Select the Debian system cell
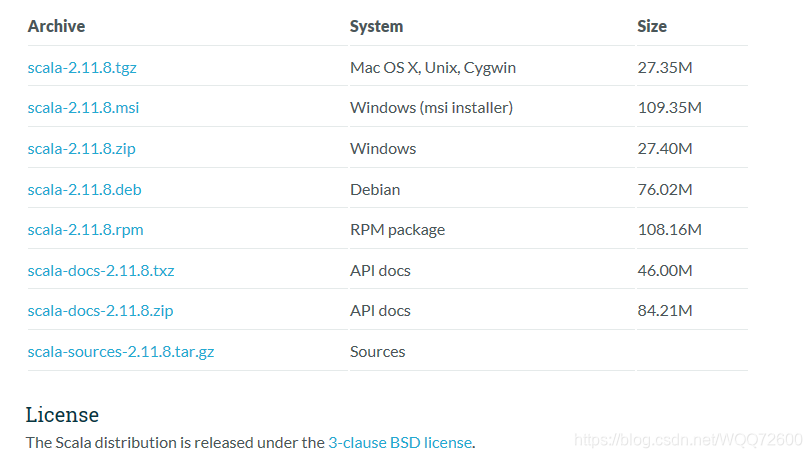This screenshot has height=458, width=812. (375, 190)
